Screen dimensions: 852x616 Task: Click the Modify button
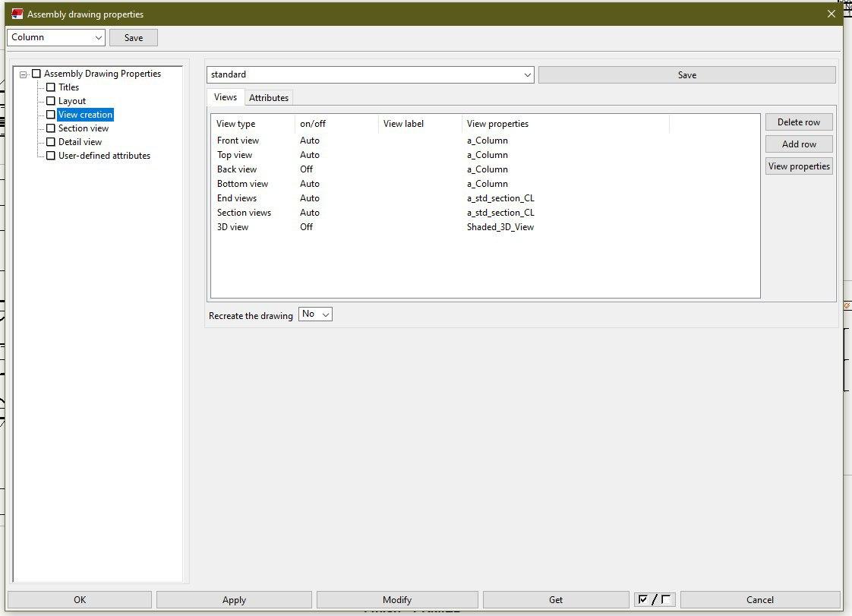[x=397, y=599]
